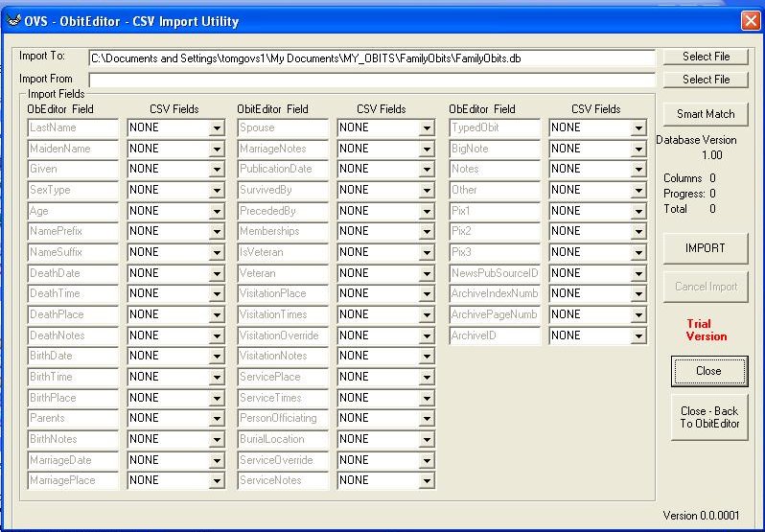Expand PrecededBy CSV field dropdown
Screen dimensions: 765x532
(x=427, y=212)
